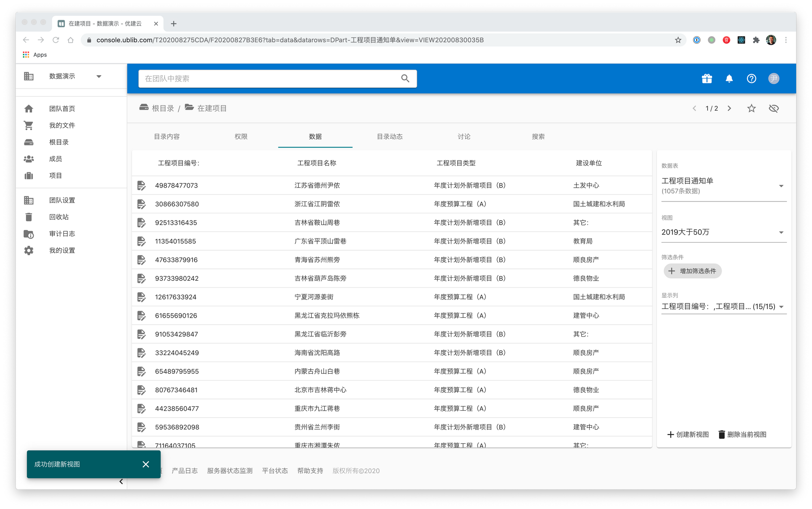
Task: Go to next page arrow
Action: click(x=729, y=108)
